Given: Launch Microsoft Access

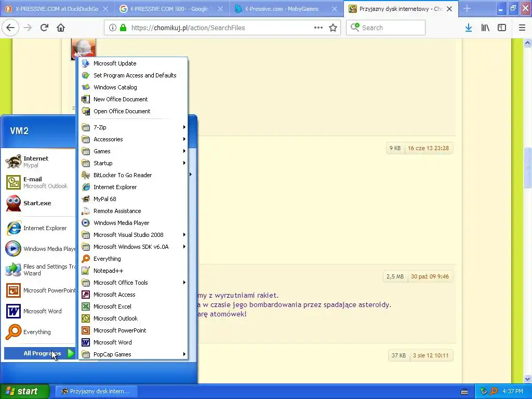Looking at the screenshot, I should 134,295.
